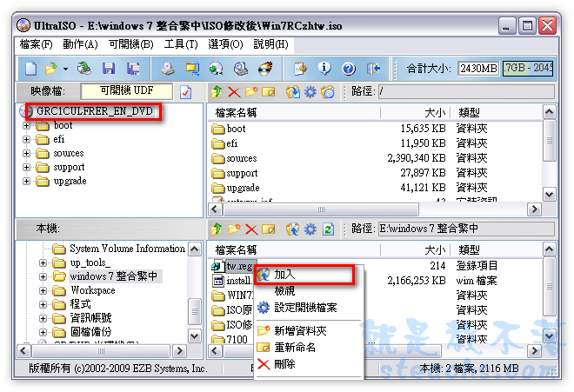Click the Up folder icon in local pane toolbar
The height and width of the screenshot is (392, 574).
tap(217, 229)
